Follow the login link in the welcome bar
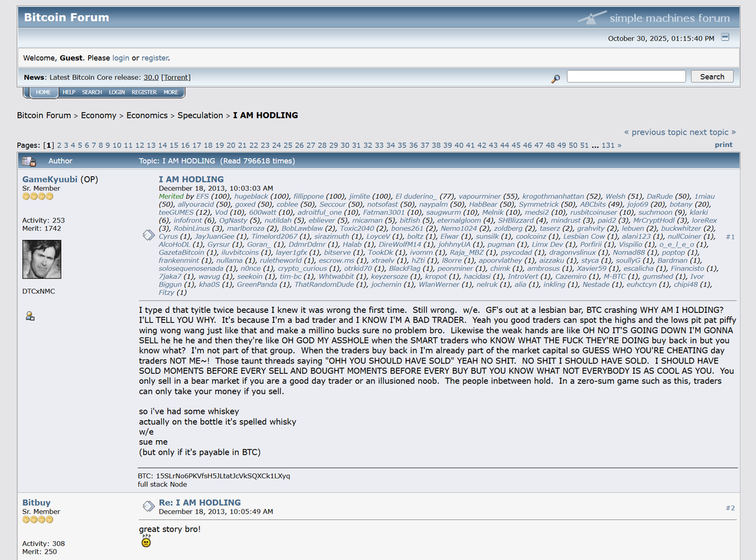Image resolution: width=756 pixels, height=560 pixels. pyautogui.click(x=120, y=58)
